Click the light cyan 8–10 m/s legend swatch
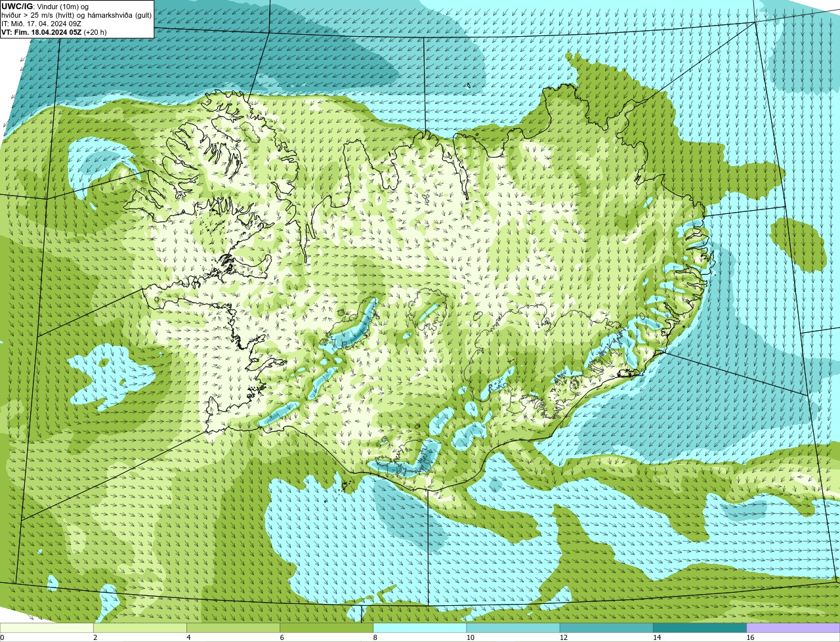This screenshot has width=840, height=642. [x=421, y=628]
